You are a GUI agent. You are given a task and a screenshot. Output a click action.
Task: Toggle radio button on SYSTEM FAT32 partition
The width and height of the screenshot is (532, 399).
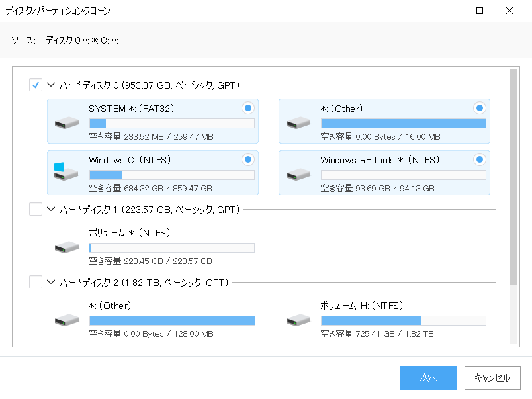point(248,108)
